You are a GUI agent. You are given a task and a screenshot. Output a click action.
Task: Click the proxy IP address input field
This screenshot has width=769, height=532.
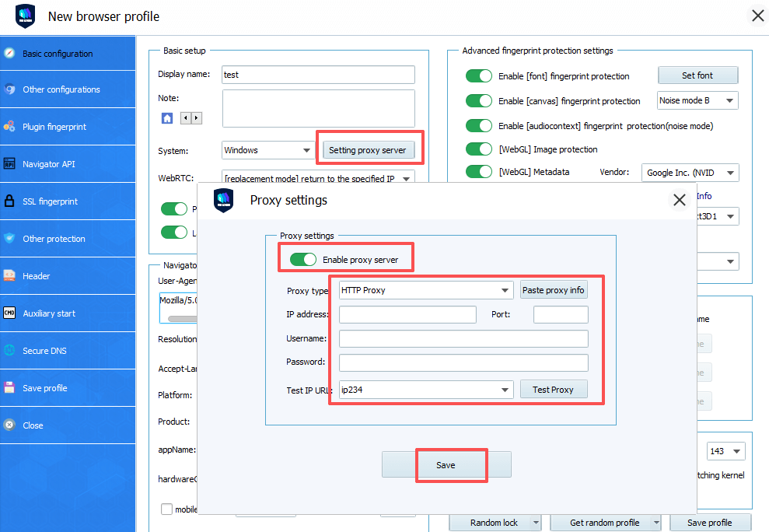[x=407, y=314]
